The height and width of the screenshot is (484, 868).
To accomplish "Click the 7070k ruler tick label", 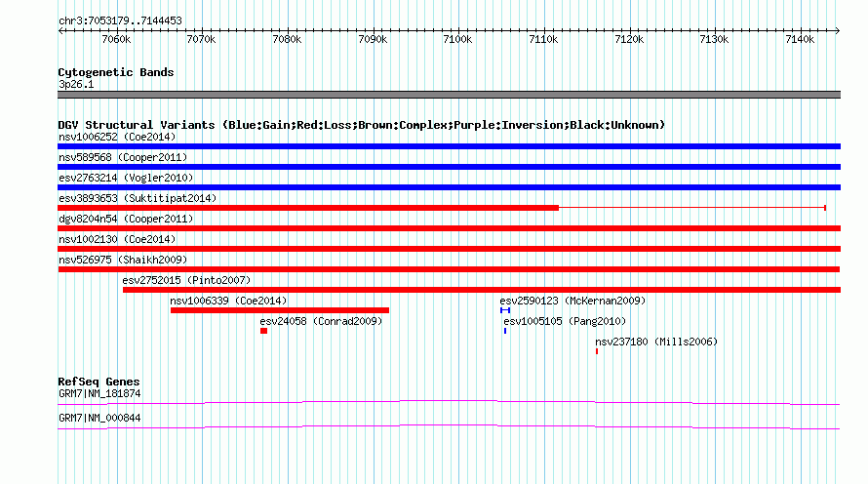I will coord(202,39).
